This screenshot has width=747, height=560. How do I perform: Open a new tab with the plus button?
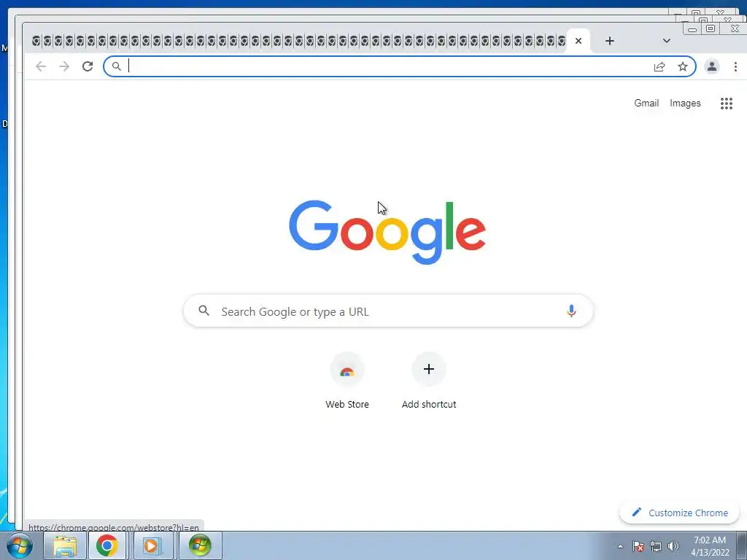[x=609, y=41]
